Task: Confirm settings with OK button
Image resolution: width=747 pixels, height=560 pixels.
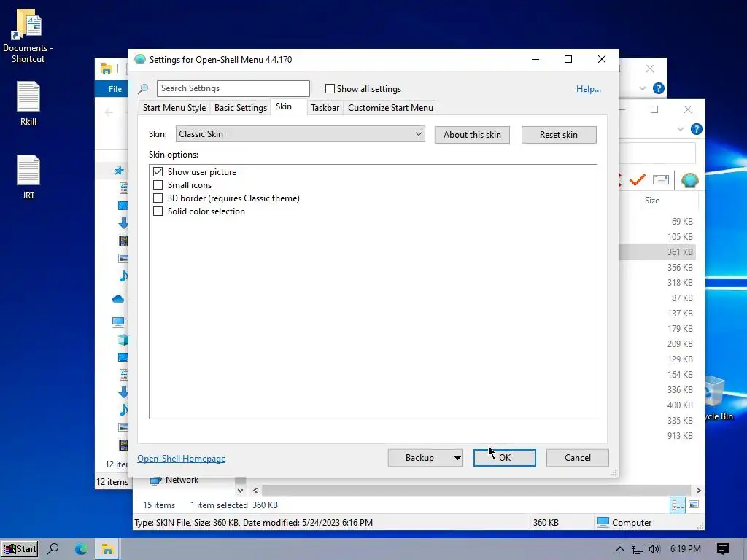Action: pos(505,458)
